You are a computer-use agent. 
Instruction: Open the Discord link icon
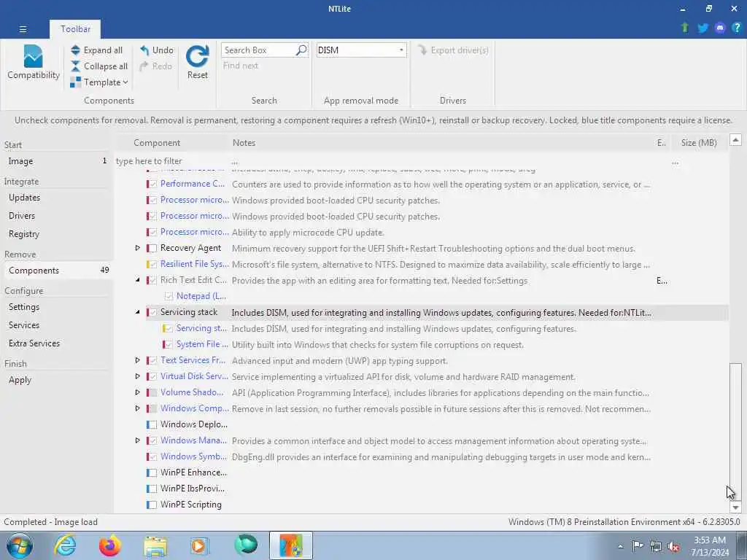pos(720,28)
